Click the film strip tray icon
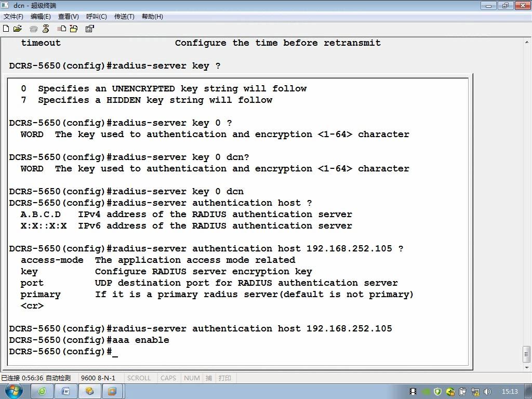 click(x=413, y=392)
